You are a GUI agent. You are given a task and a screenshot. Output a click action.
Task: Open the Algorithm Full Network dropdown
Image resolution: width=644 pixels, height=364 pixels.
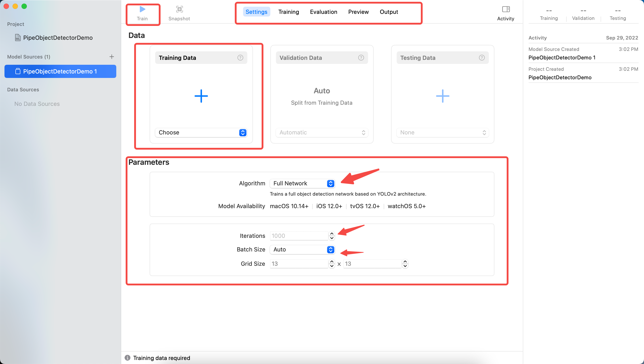302,184
